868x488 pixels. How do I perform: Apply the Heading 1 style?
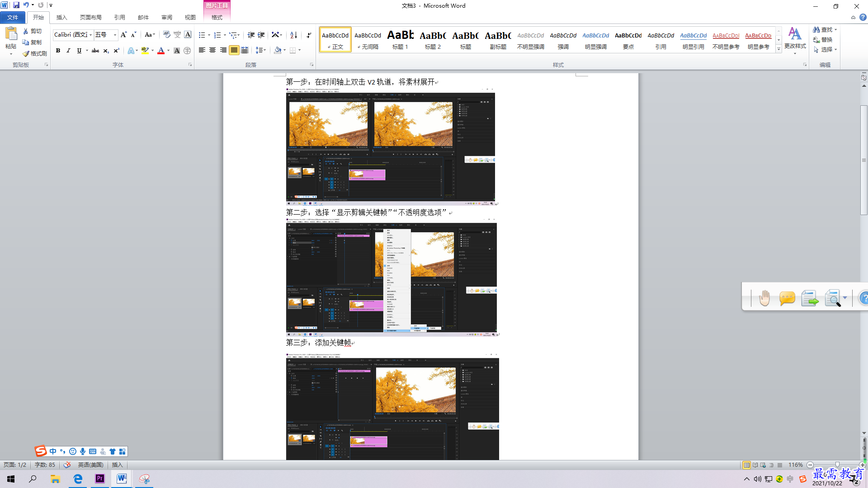pyautogui.click(x=401, y=39)
